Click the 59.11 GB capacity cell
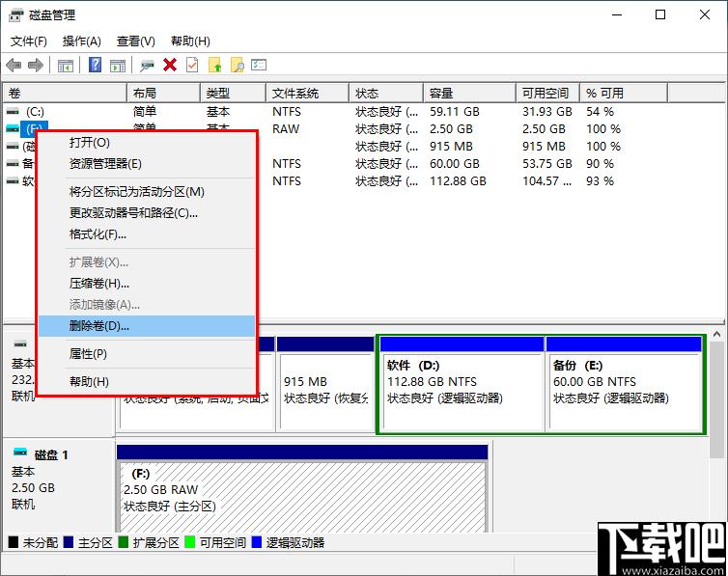The height and width of the screenshot is (576, 728). (x=455, y=112)
